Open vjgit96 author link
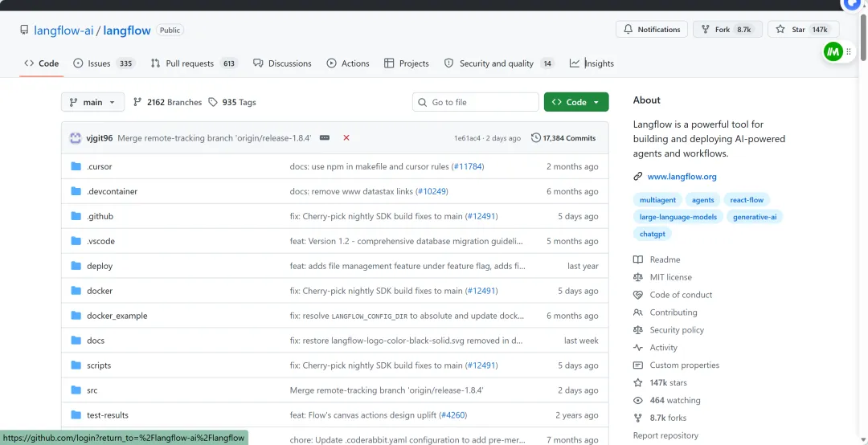The width and height of the screenshot is (868, 445). [100, 138]
